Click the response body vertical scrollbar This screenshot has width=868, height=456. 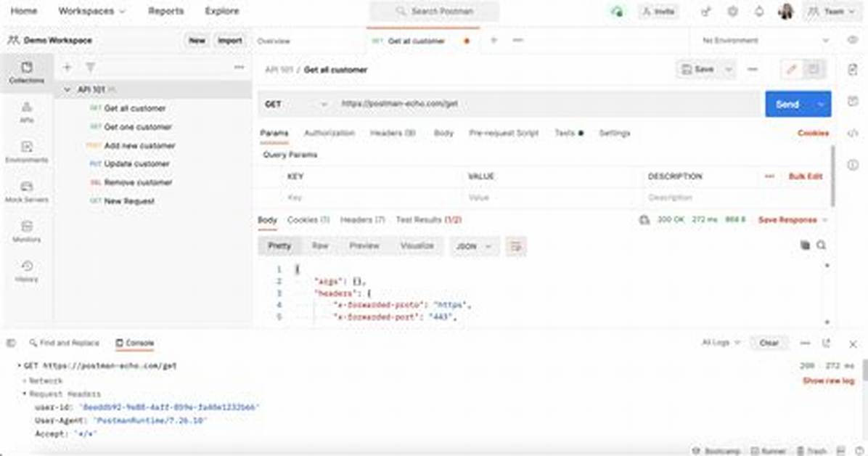pos(827,293)
